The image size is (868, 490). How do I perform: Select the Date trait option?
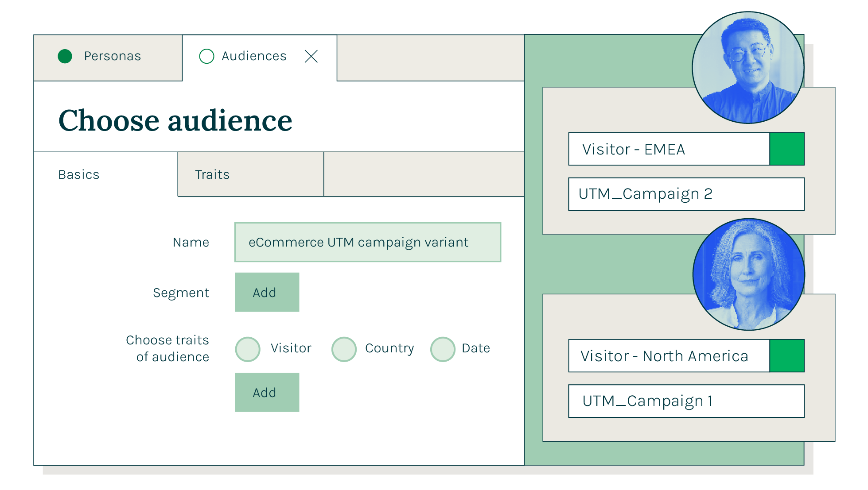tap(442, 349)
